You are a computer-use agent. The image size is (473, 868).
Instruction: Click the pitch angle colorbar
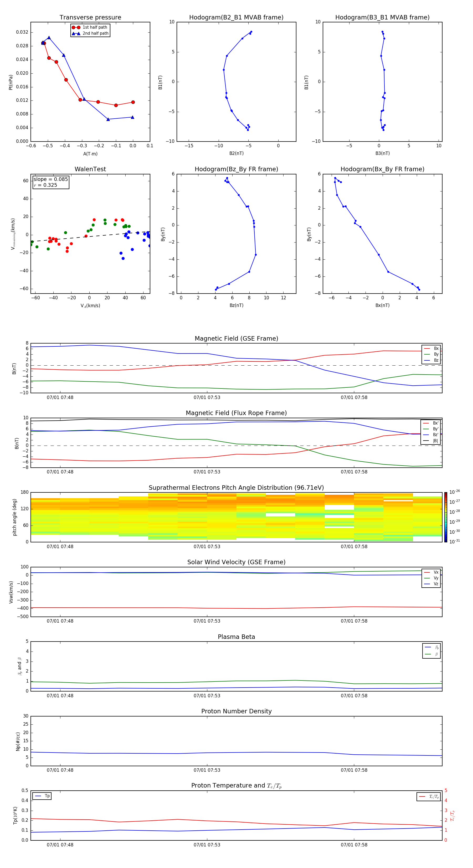click(x=445, y=517)
